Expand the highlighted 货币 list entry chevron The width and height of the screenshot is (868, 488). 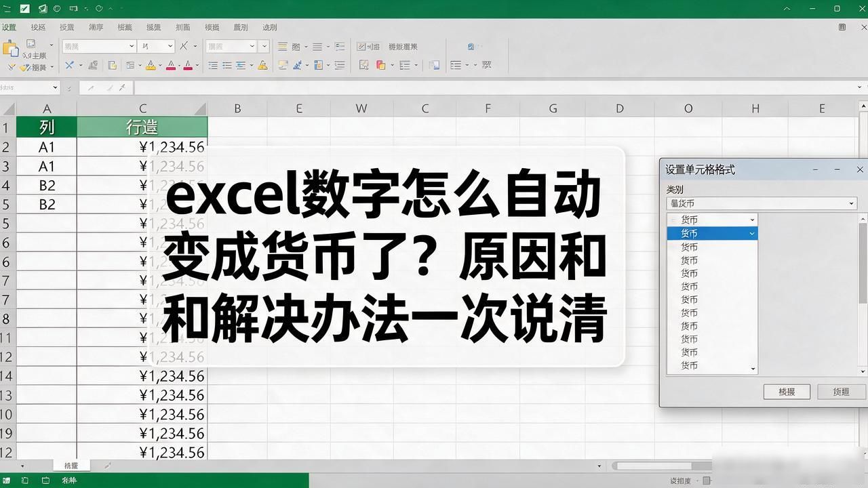pyautogui.click(x=751, y=233)
